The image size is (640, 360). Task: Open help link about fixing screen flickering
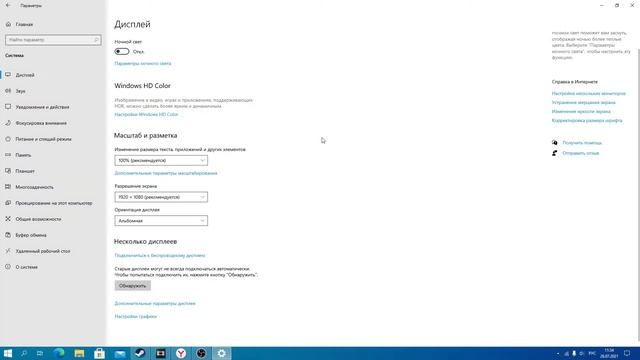click(x=583, y=102)
